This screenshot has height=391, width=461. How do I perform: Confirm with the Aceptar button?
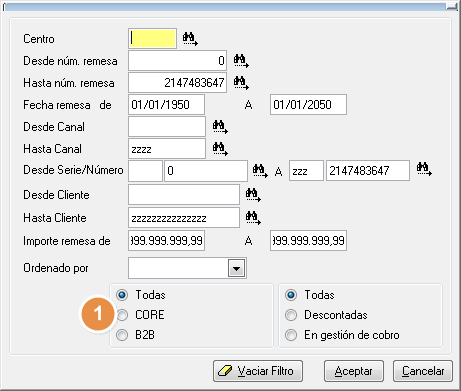(x=354, y=371)
